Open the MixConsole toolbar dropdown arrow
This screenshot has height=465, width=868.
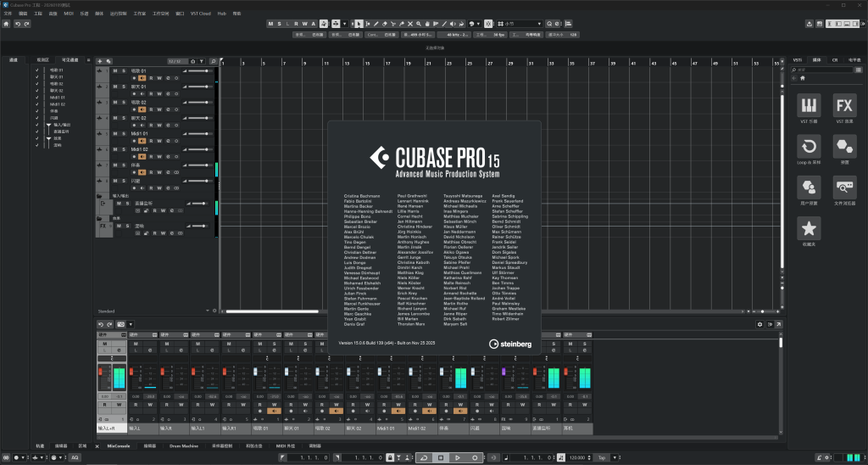click(131, 324)
